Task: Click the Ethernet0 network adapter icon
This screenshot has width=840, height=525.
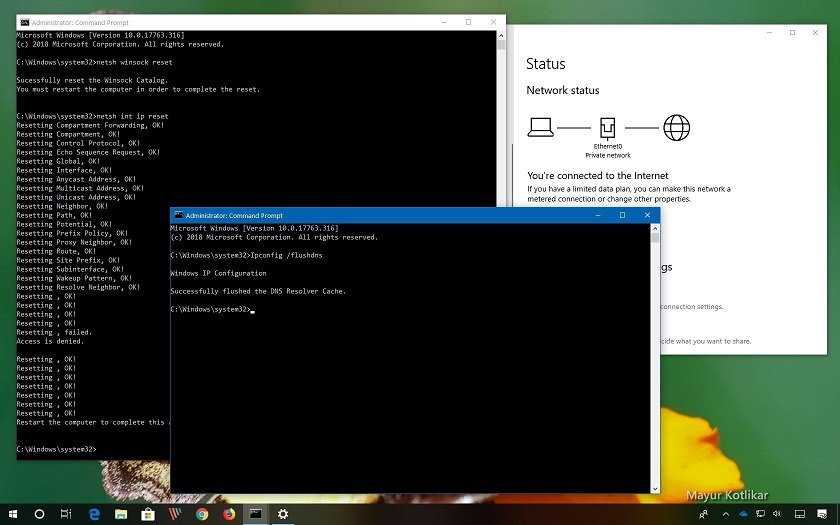Action: click(607, 128)
